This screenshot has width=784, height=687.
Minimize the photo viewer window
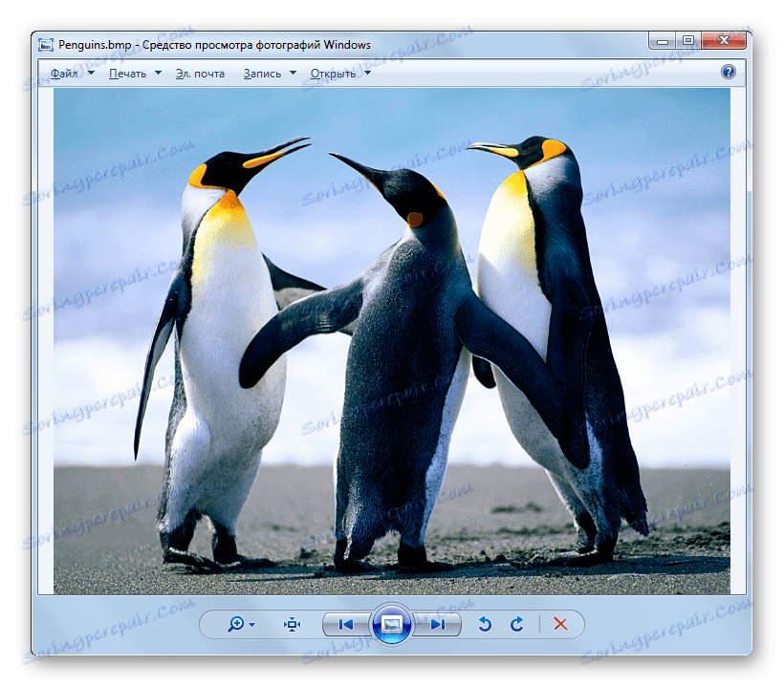pos(663,41)
